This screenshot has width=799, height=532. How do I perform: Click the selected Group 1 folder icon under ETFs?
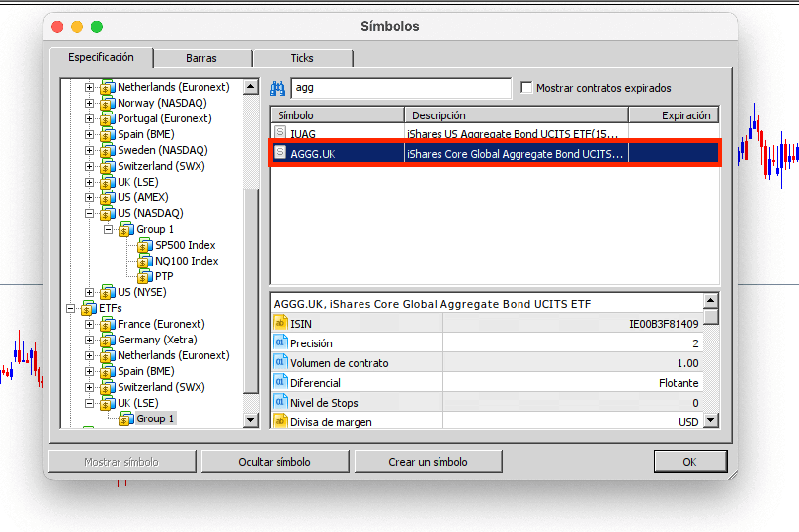point(126,418)
